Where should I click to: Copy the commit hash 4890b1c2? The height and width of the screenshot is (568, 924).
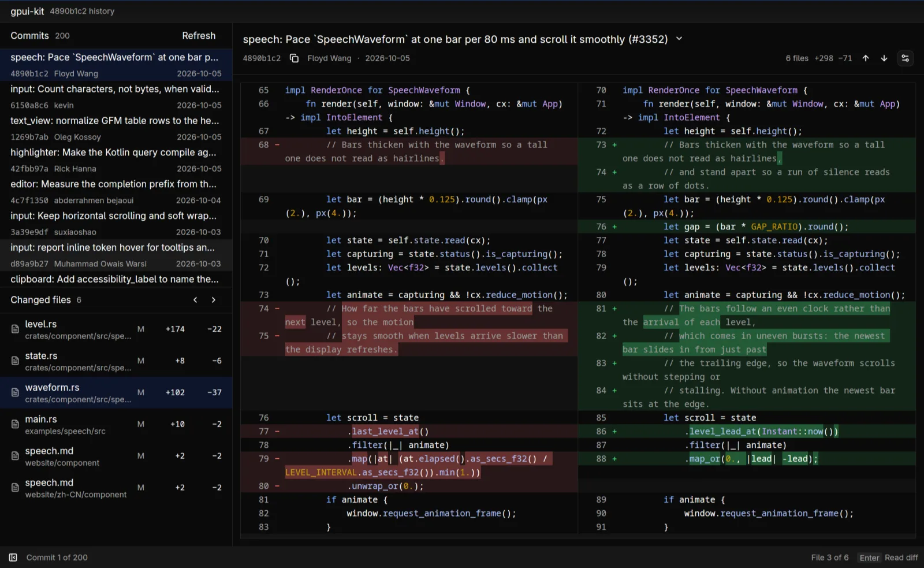(294, 58)
